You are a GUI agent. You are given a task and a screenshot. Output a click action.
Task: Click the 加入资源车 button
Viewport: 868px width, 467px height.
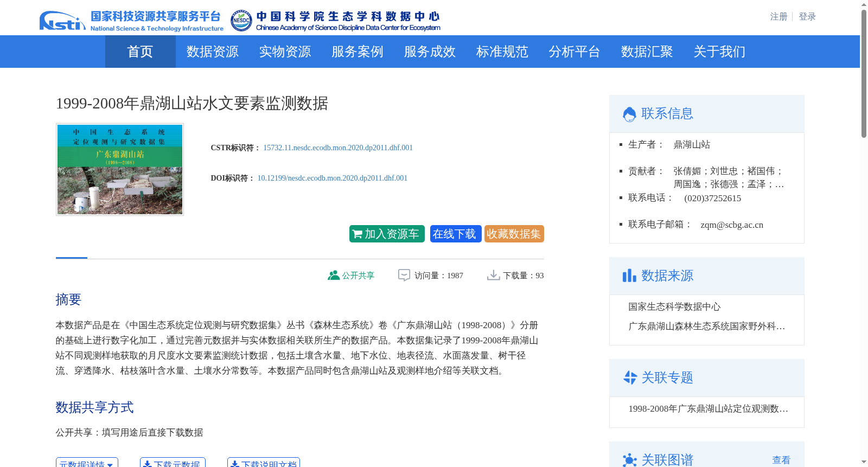(x=387, y=234)
